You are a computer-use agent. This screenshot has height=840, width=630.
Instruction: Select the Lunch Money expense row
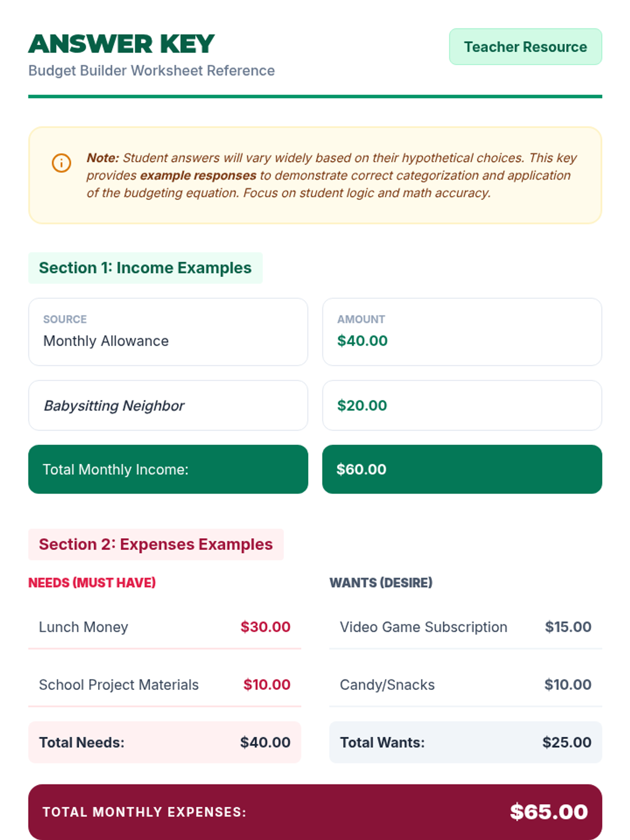(164, 627)
